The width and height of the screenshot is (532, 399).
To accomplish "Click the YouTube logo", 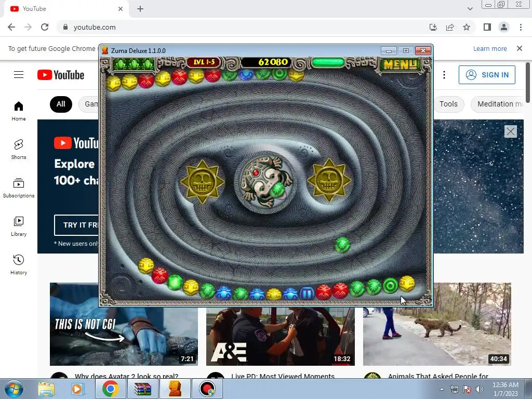I will point(61,75).
